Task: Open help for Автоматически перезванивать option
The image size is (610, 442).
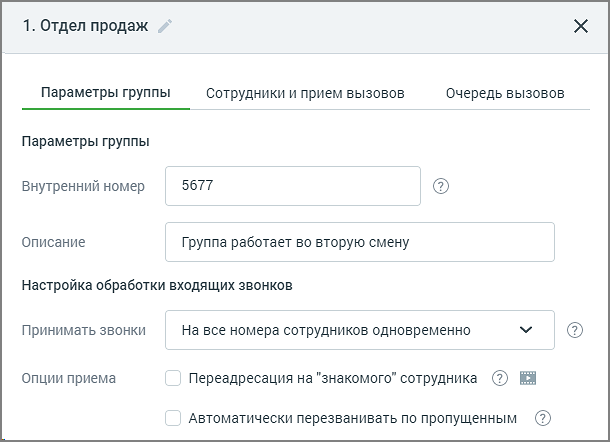Action: 543,418
